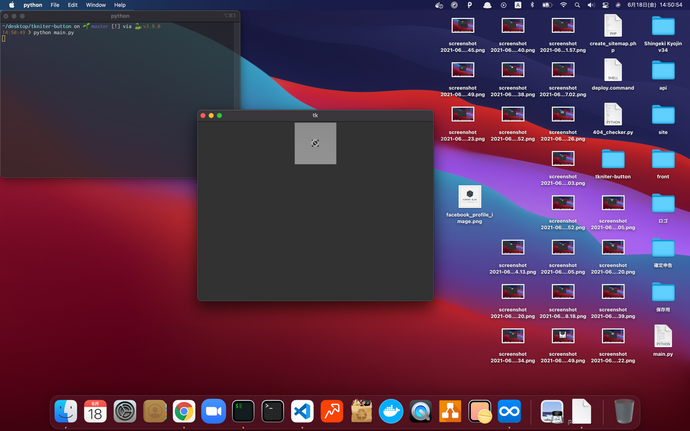690x431 pixels.
Task: Open the File menu
Action: click(55, 5)
